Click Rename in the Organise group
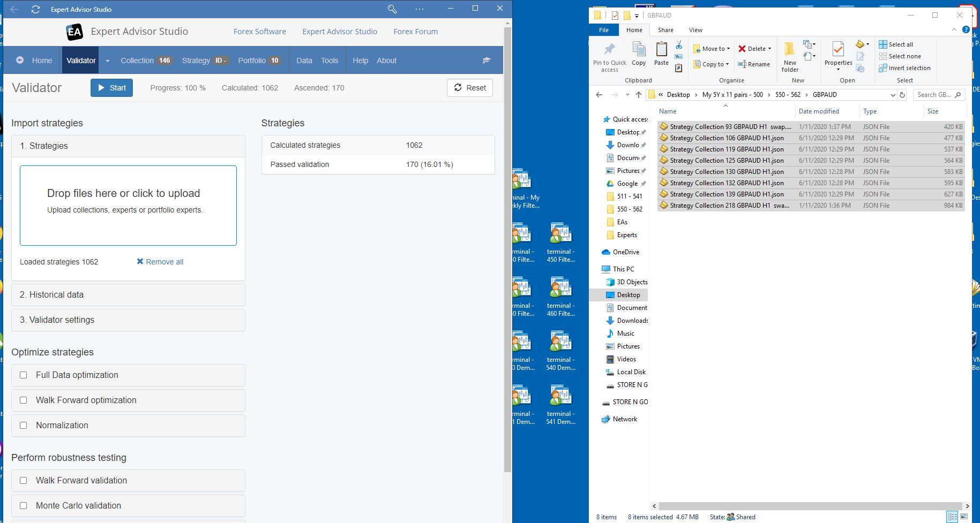The width and height of the screenshot is (980, 523). tap(754, 64)
